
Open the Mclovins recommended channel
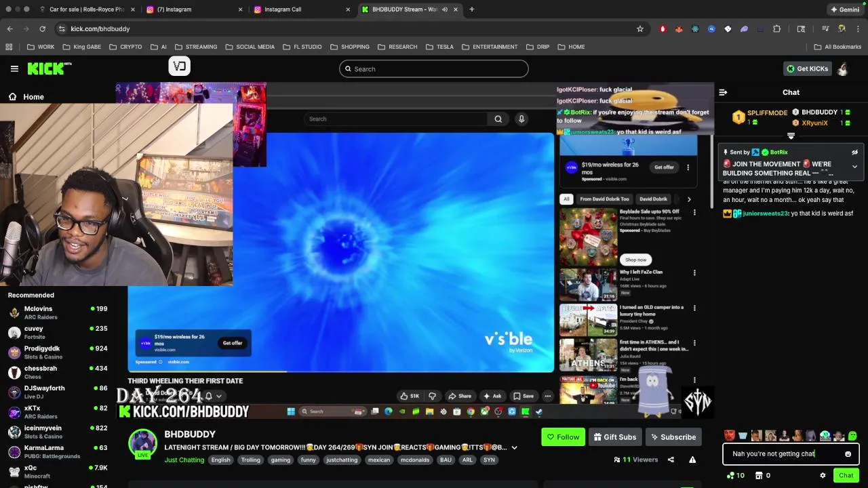point(58,312)
